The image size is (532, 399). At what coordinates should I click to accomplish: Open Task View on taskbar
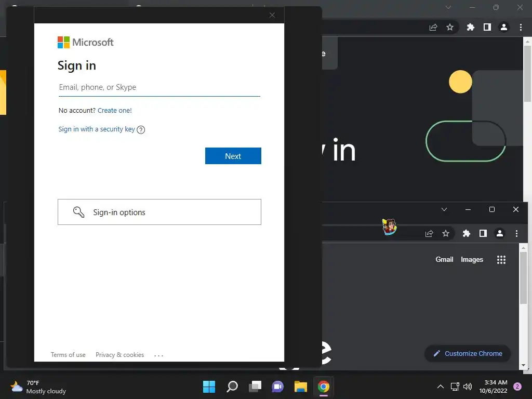tap(255, 387)
